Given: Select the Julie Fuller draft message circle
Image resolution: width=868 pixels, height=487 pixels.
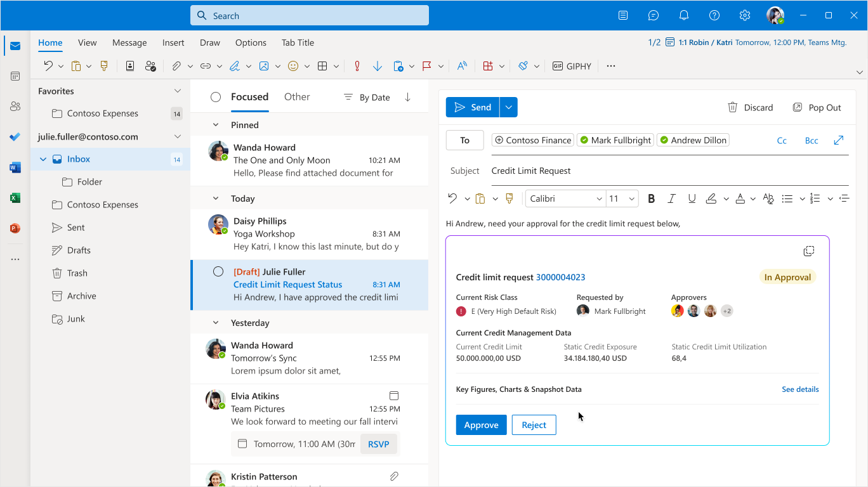Looking at the screenshot, I should click(218, 271).
